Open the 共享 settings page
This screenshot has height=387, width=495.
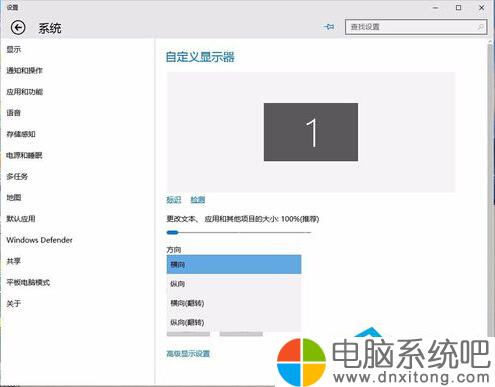click(14, 261)
